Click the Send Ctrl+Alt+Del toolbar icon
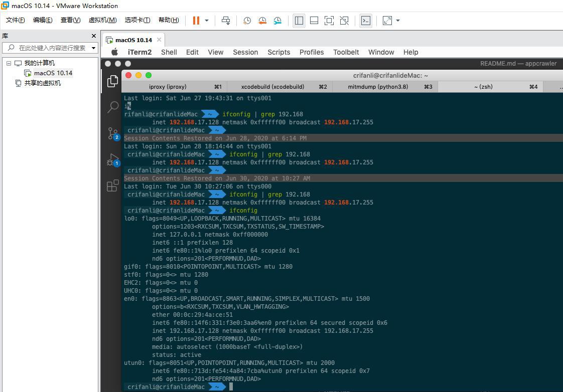563x392 pixels. point(226,21)
